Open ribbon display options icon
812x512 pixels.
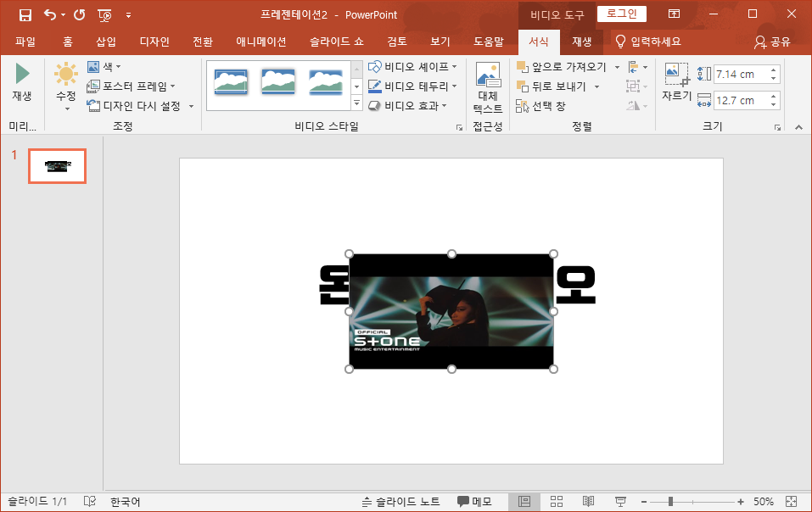coord(674,14)
